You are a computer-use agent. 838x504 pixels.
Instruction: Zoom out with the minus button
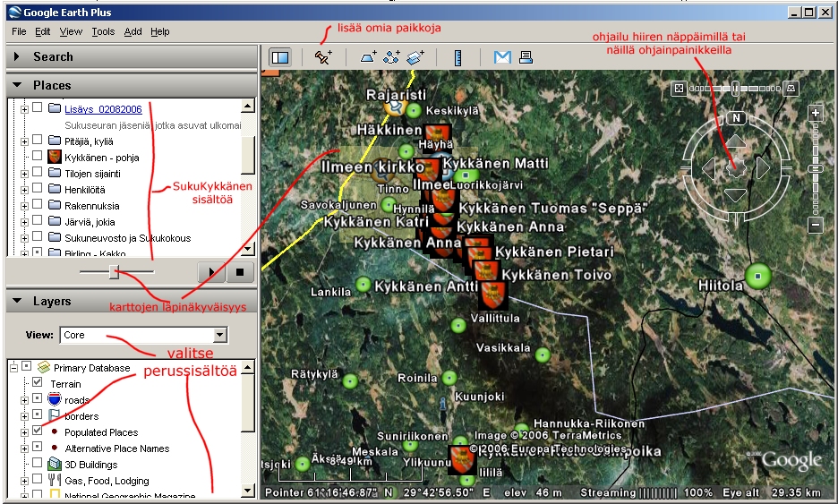pyautogui.click(x=816, y=225)
